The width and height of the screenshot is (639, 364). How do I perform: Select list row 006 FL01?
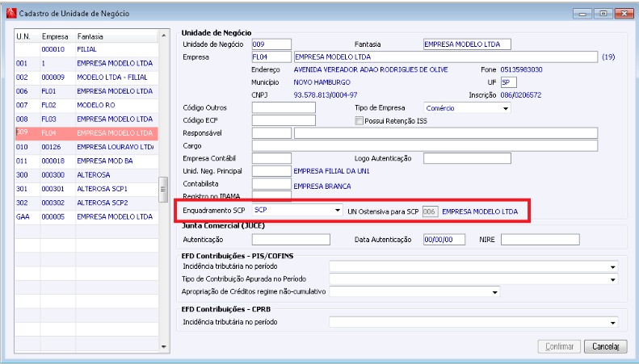(x=86, y=91)
